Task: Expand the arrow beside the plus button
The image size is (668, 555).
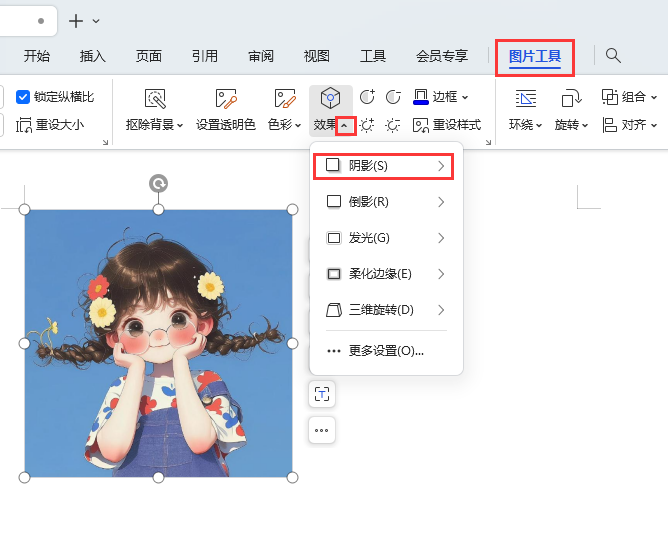Action: 96,21
